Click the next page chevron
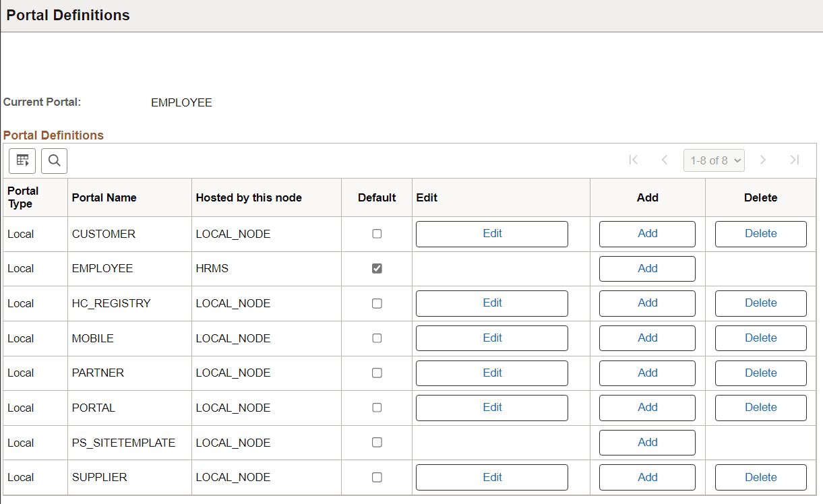Viewport: 823px width, 504px height. point(763,160)
